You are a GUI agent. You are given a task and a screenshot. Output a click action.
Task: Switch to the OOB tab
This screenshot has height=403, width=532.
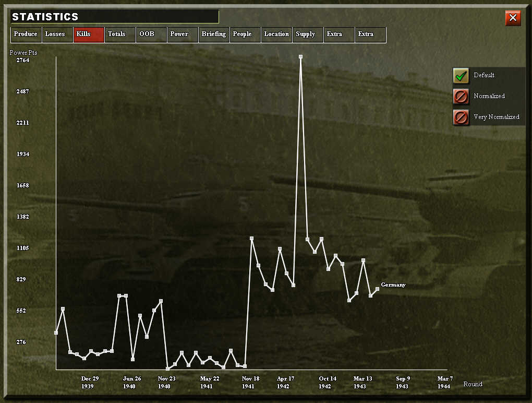point(151,34)
